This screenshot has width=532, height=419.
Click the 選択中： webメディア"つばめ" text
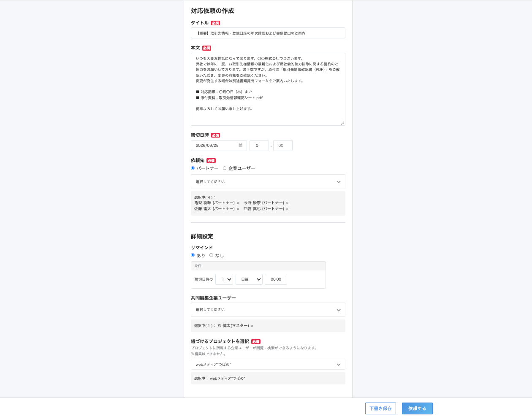220,378
